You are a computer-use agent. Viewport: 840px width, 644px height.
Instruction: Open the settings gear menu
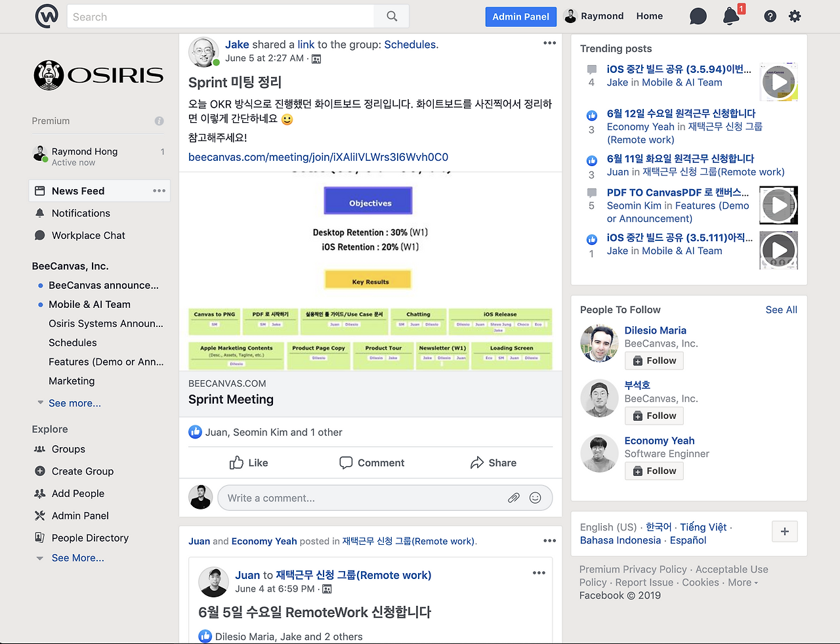click(795, 16)
